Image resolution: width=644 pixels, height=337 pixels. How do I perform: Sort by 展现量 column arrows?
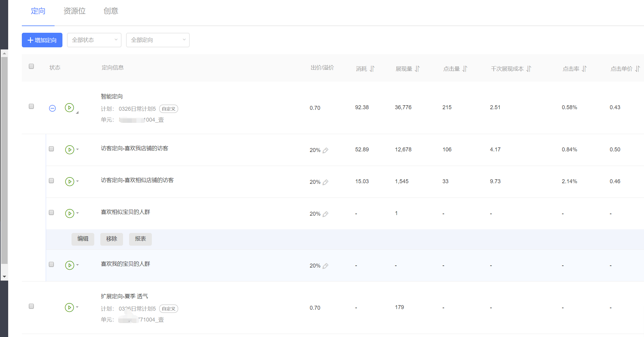417,69
